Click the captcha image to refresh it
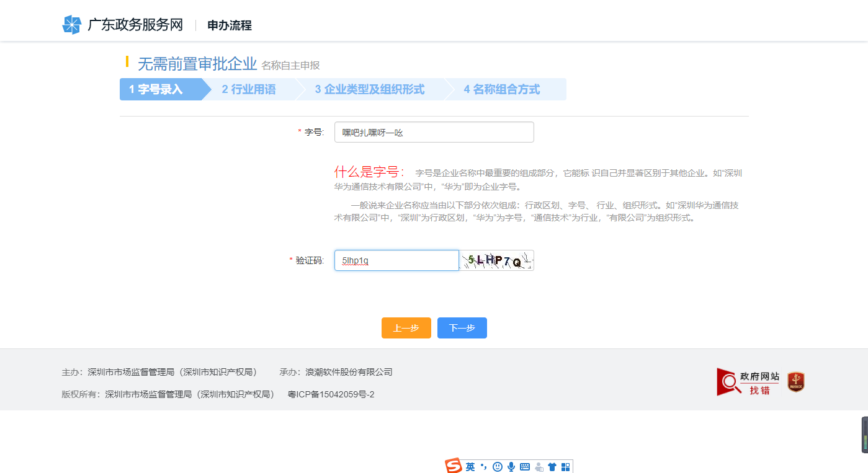This screenshot has width=868, height=473. 496,260
